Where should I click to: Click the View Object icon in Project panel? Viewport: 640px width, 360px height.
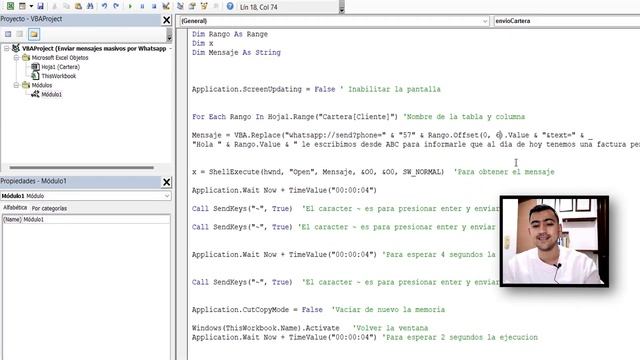click(20, 34)
